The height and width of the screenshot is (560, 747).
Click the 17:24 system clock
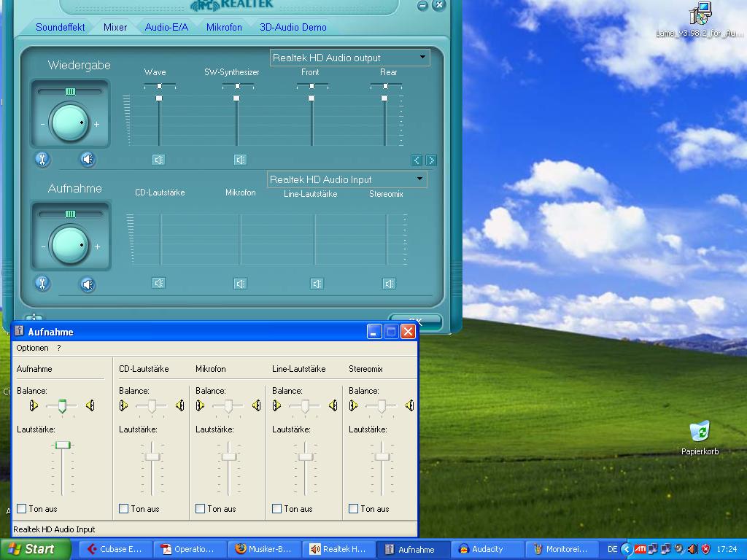tap(727, 549)
